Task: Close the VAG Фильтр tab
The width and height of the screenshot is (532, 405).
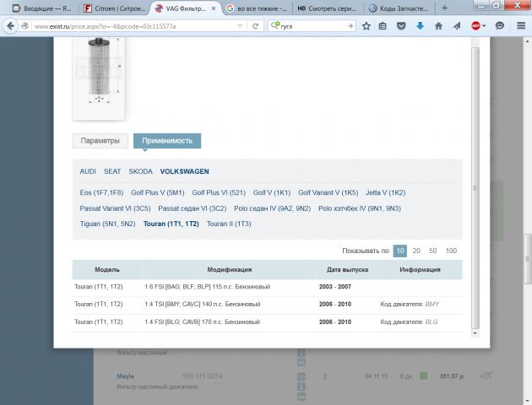Action: pos(214,8)
